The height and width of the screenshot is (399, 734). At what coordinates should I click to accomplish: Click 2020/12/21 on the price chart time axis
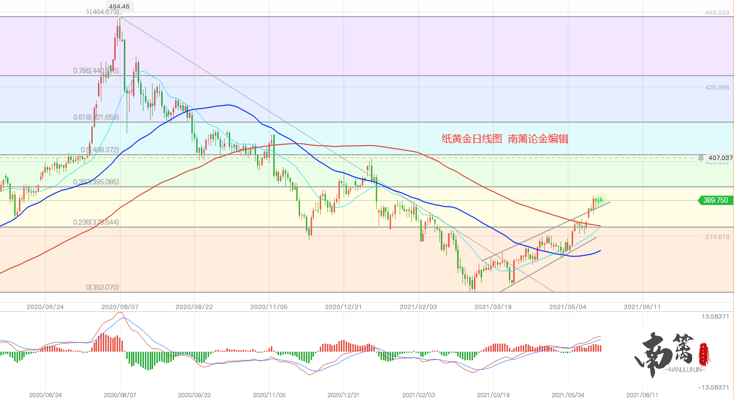[343, 307]
